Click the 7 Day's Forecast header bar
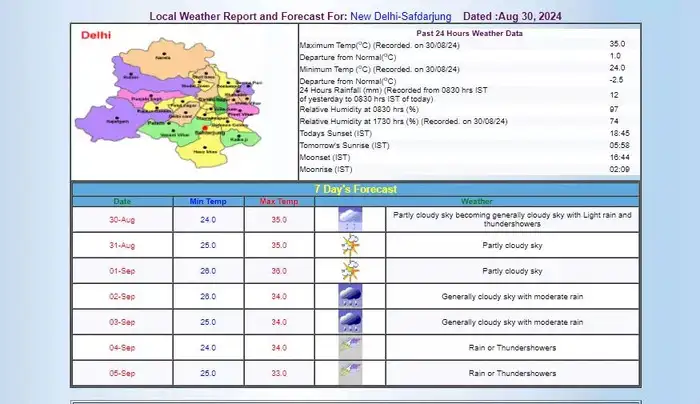This screenshot has width=700, height=404. point(357,189)
